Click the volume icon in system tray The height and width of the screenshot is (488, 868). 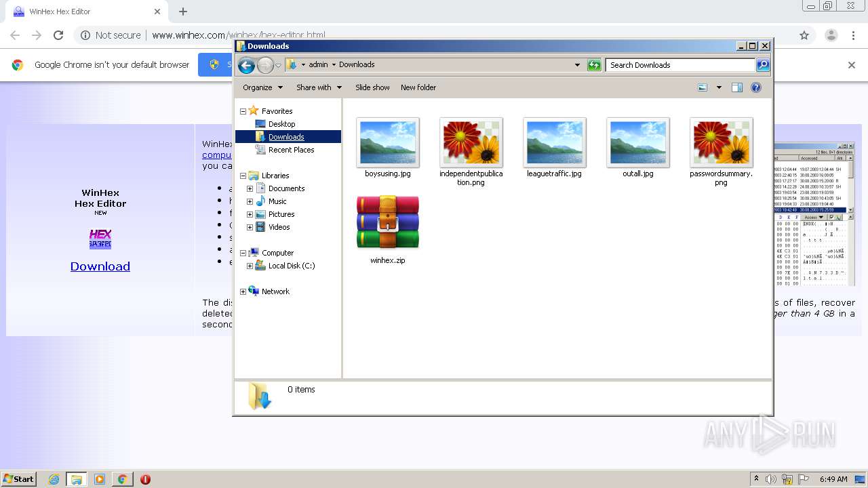point(771,479)
